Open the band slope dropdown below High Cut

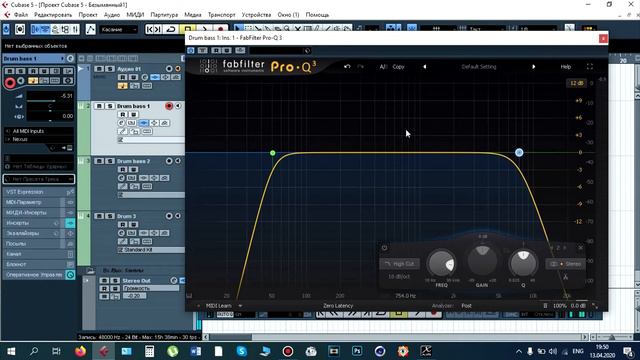[x=399, y=276]
